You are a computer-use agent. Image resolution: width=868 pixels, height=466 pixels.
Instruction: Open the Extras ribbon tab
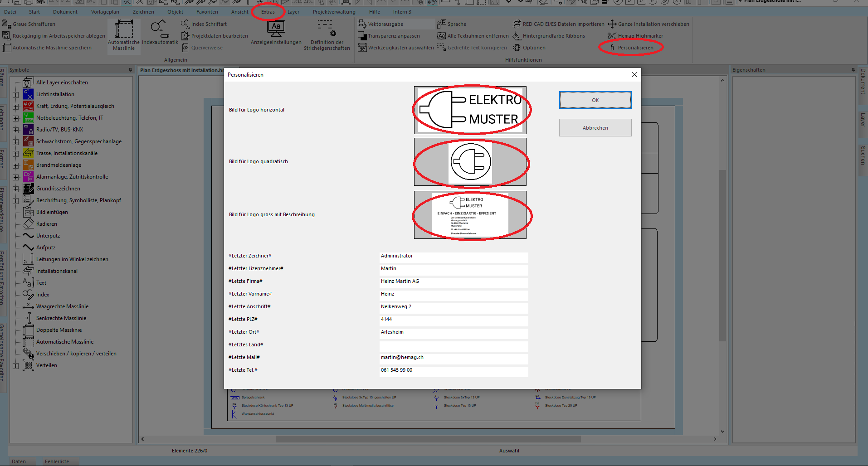[x=268, y=12]
